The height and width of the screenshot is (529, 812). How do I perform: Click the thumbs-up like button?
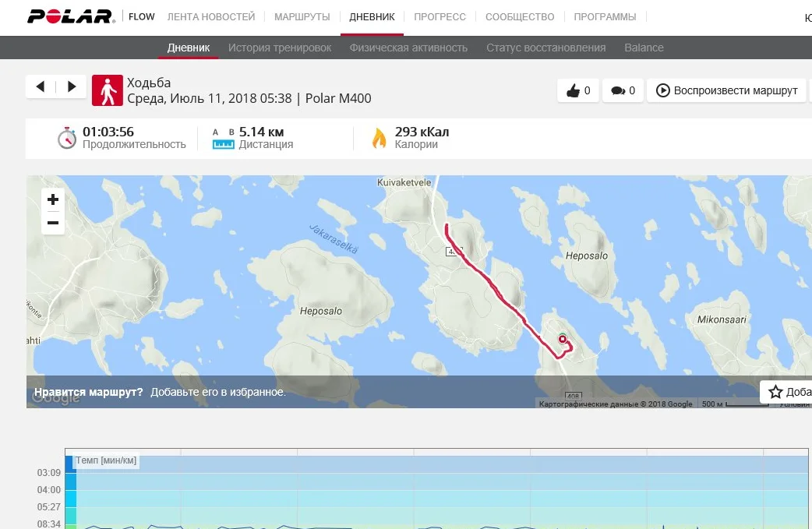578,90
